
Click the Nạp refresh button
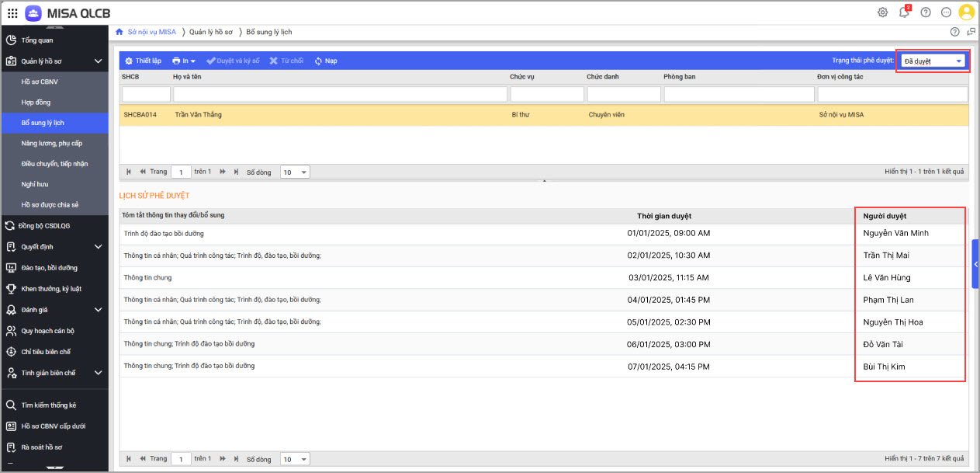click(326, 61)
